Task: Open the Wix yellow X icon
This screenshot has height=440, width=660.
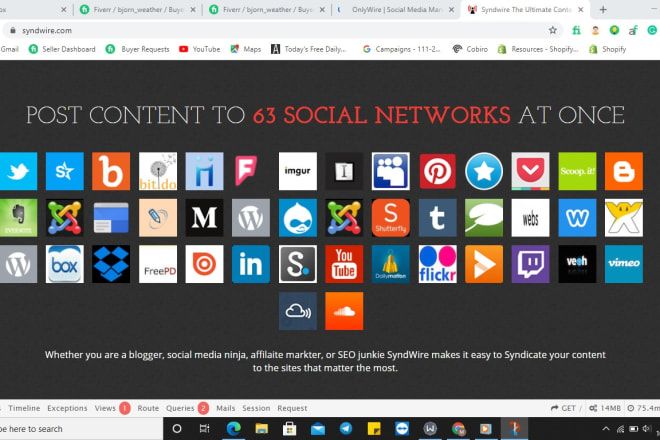Action: tap(624, 218)
